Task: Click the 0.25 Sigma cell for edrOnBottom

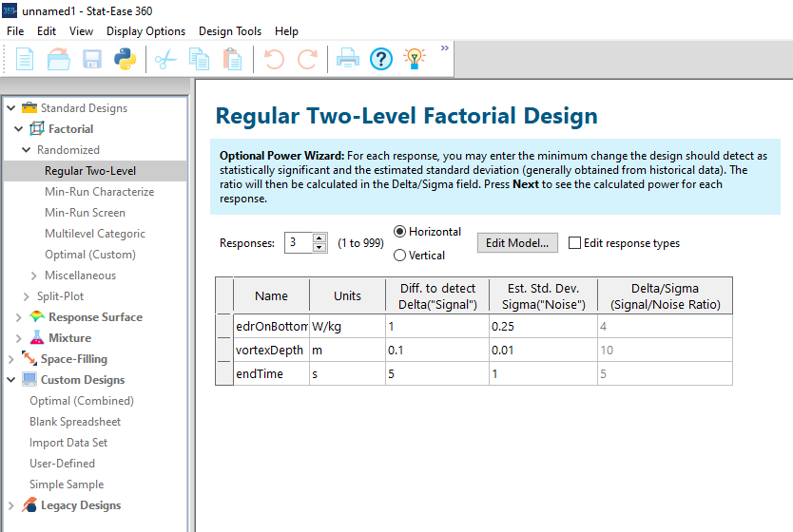Action: point(543,327)
